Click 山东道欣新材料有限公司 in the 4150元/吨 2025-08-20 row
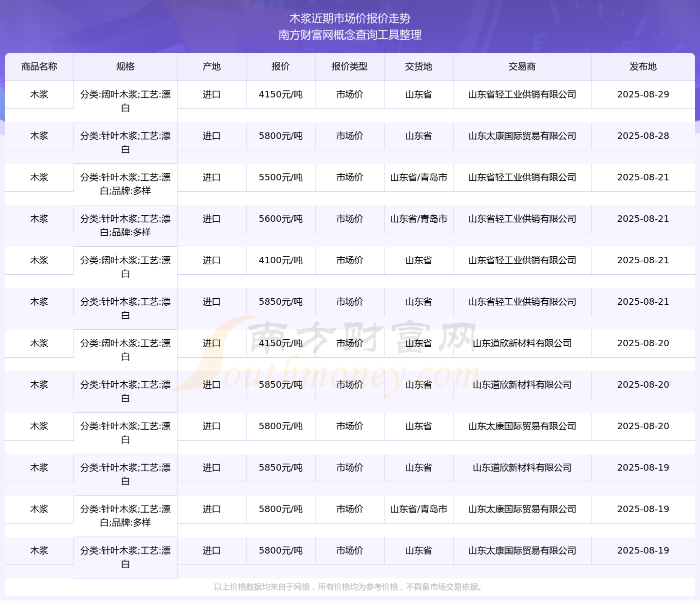Viewport: 700px width, 602px height. 522,343
